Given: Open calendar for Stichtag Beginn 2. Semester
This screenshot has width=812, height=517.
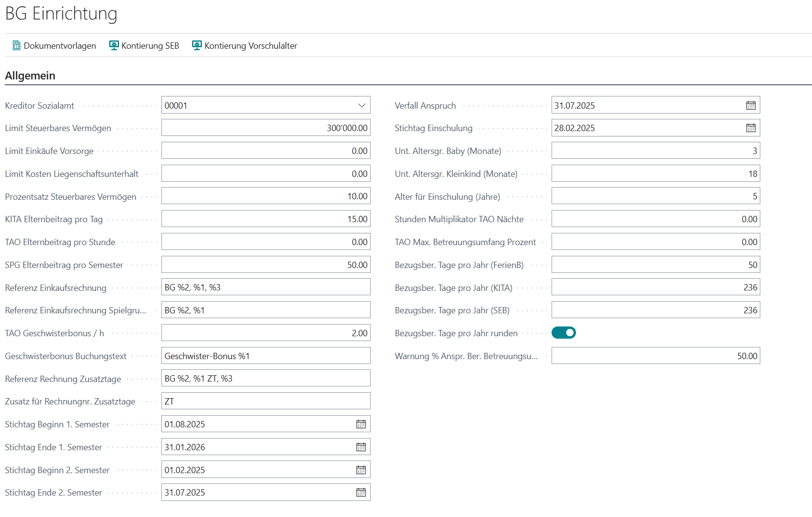Looking at the screenshot, I should (x=361, y=470).
